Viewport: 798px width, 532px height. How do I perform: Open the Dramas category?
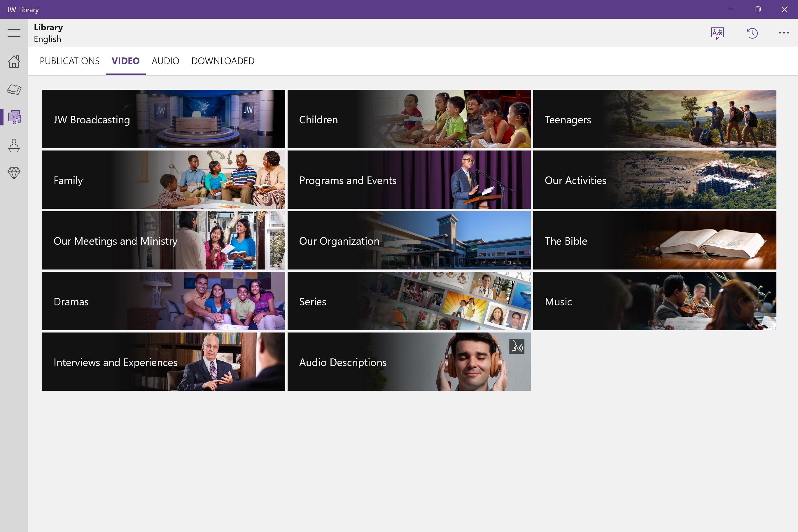point(164,301)
